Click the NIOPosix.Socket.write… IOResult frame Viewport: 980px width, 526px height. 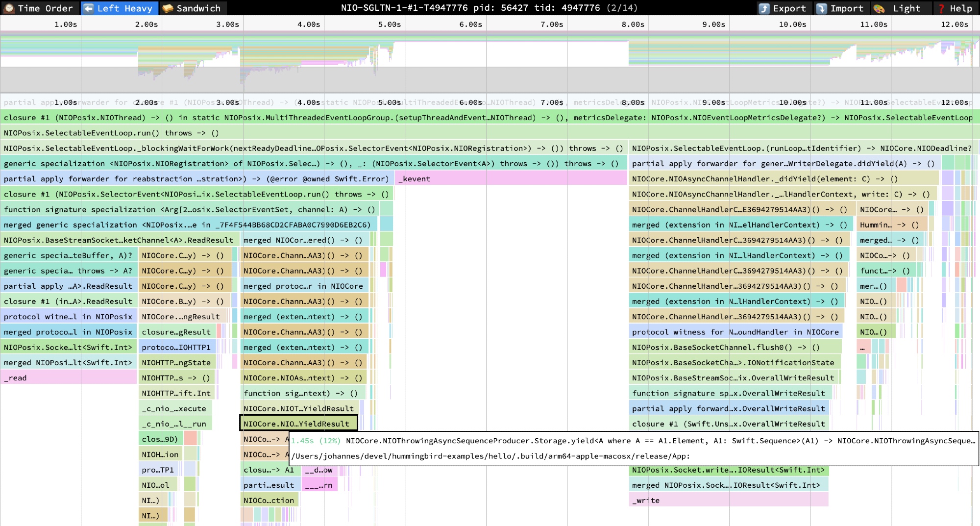click(x=728, y=470)
